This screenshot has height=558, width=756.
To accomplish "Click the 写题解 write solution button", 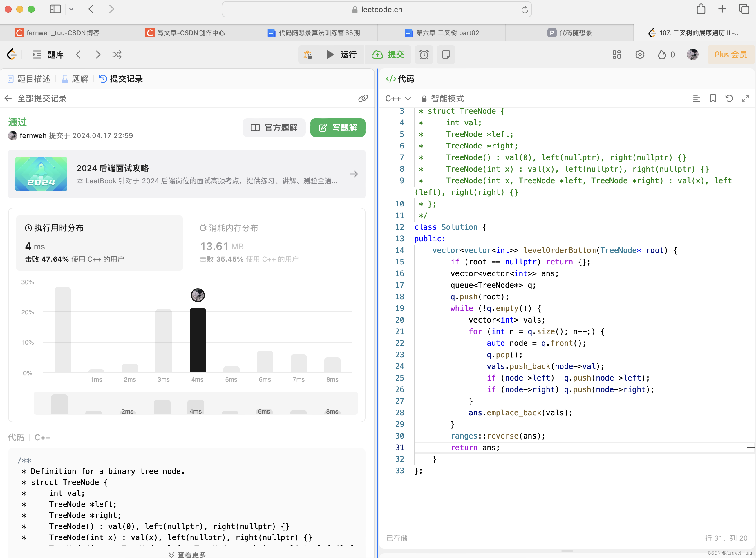I will pyautogui.click(x=337, y=128).
